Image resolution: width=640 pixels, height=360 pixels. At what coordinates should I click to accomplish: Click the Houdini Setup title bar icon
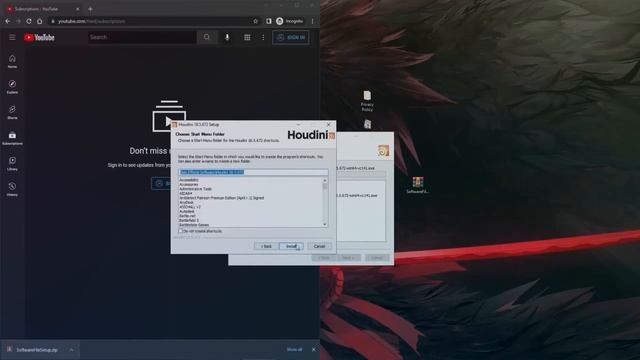point(174,124)
